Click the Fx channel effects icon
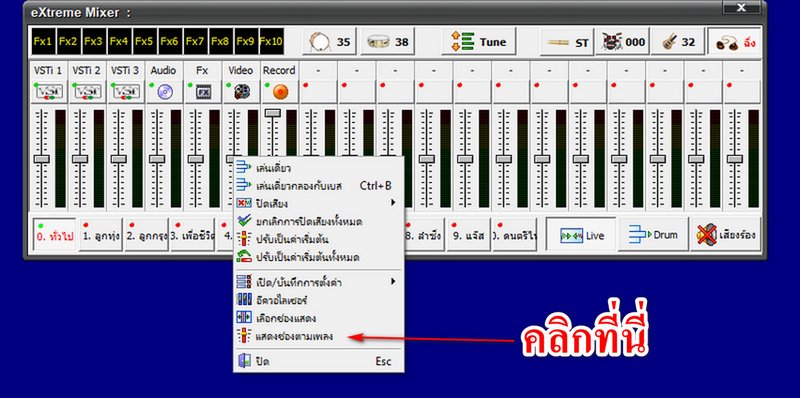Viewport: 800px width, 398px height. pyautogui.click(x=203, y=92)
